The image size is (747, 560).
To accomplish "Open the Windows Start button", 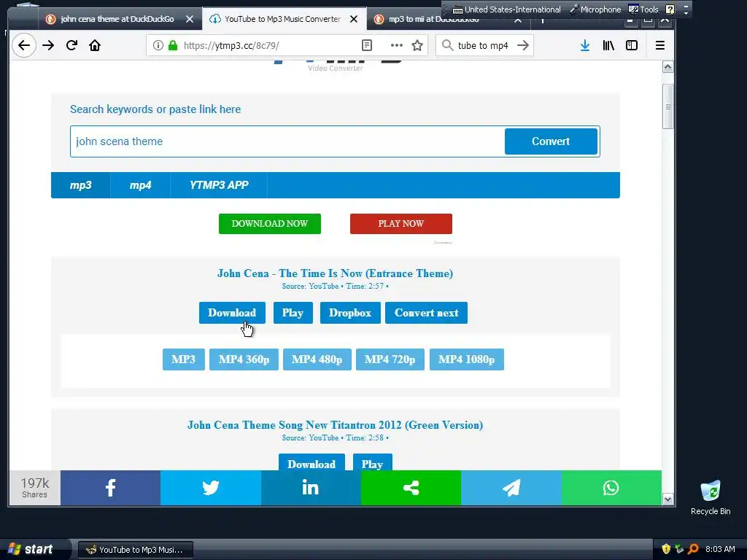I will 31,549.
